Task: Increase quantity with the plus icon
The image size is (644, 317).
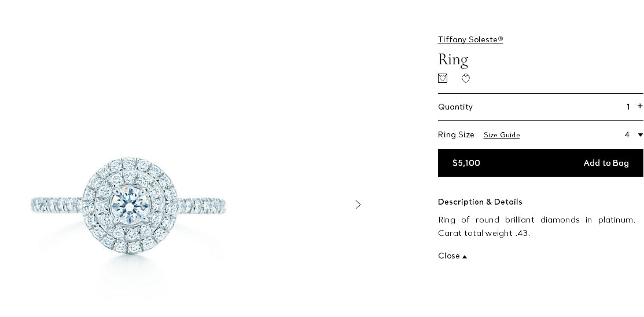Action: 640,106
